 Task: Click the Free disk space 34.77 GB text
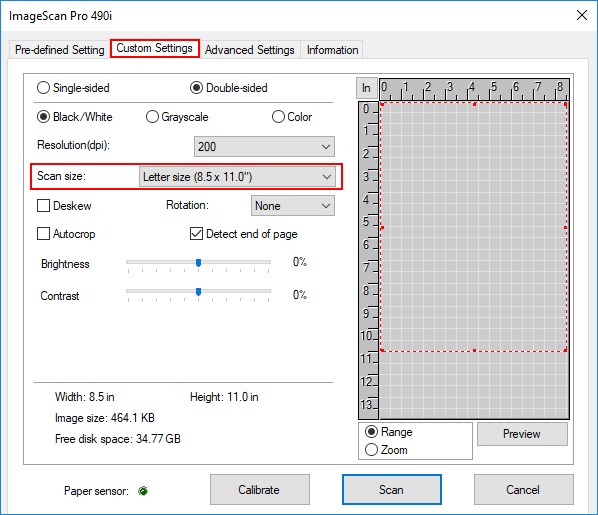118,439
